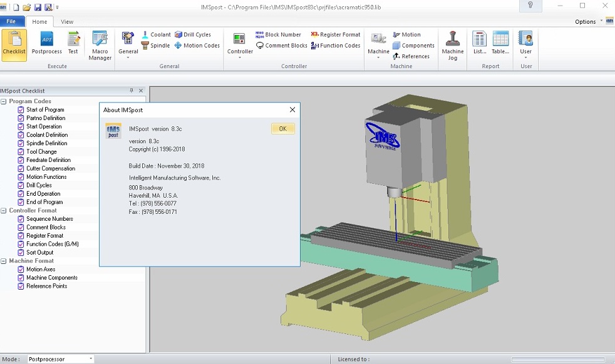Run the Postprocess command
Screen dimensions: 615x364
point(47,43)
